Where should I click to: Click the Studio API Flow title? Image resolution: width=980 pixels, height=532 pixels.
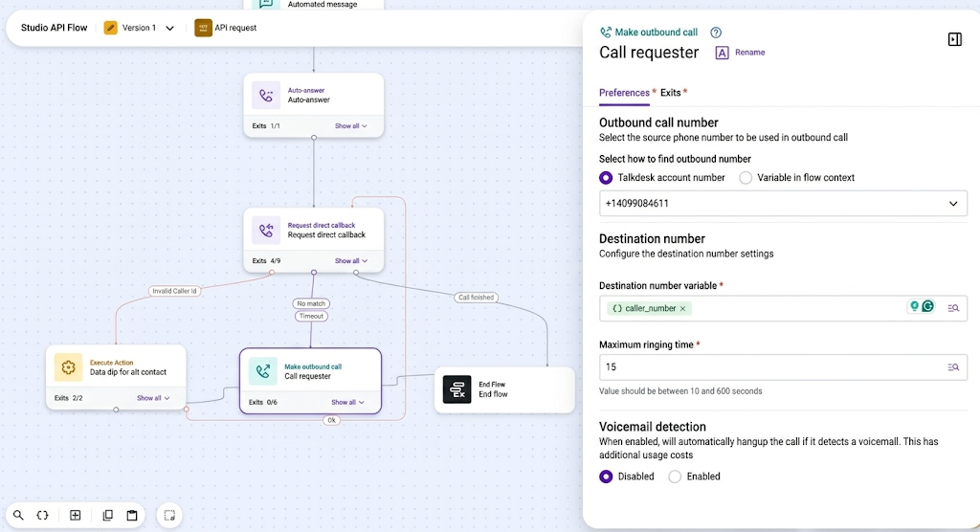click(x=54, y=28)
